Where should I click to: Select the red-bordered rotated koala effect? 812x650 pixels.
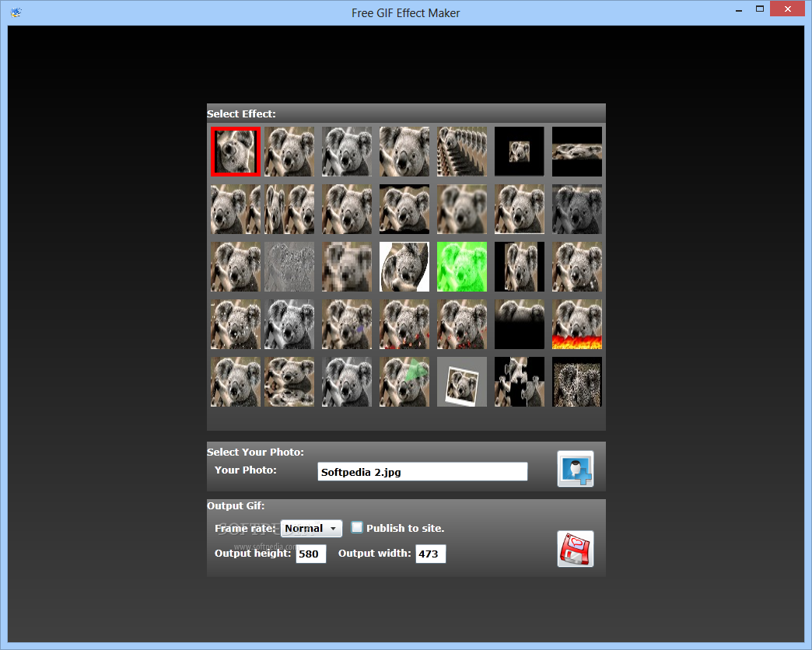pyautogui.click(x=236, y=152)
